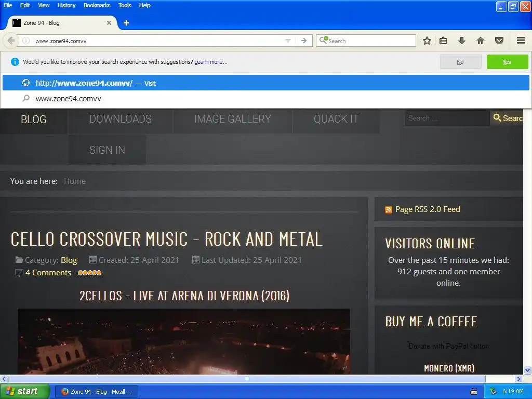Screen dimensions: 532x399
Task: Click the system tray network icon
Action: coord(493,392)
